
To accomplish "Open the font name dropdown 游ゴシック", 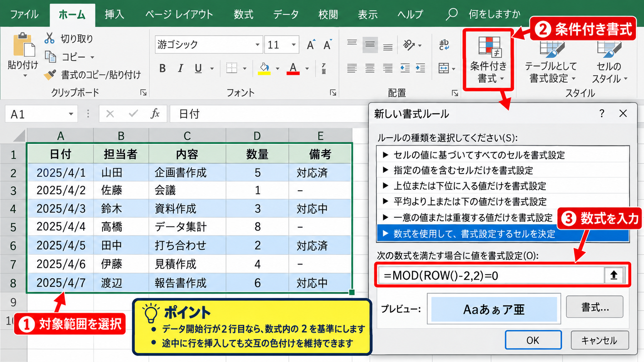I will (x=257, y=45).
